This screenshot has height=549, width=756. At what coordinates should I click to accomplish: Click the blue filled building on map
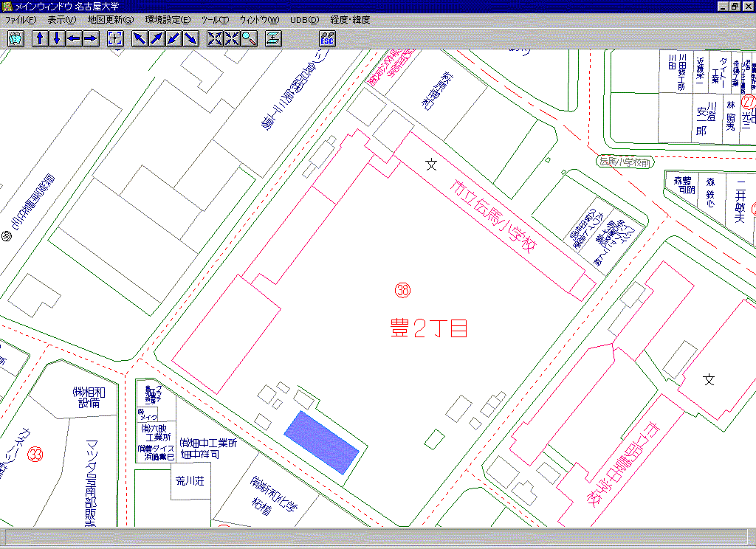[x=322, y=443]
